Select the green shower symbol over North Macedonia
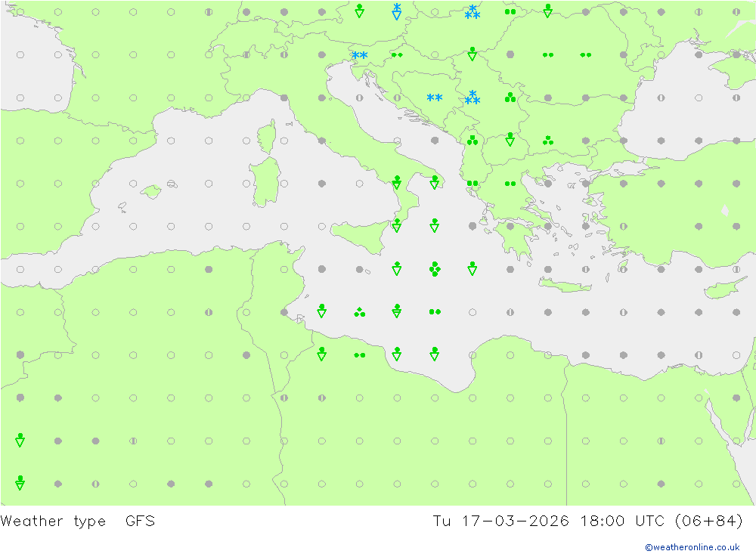756x554 pixels. click(510, 139)
